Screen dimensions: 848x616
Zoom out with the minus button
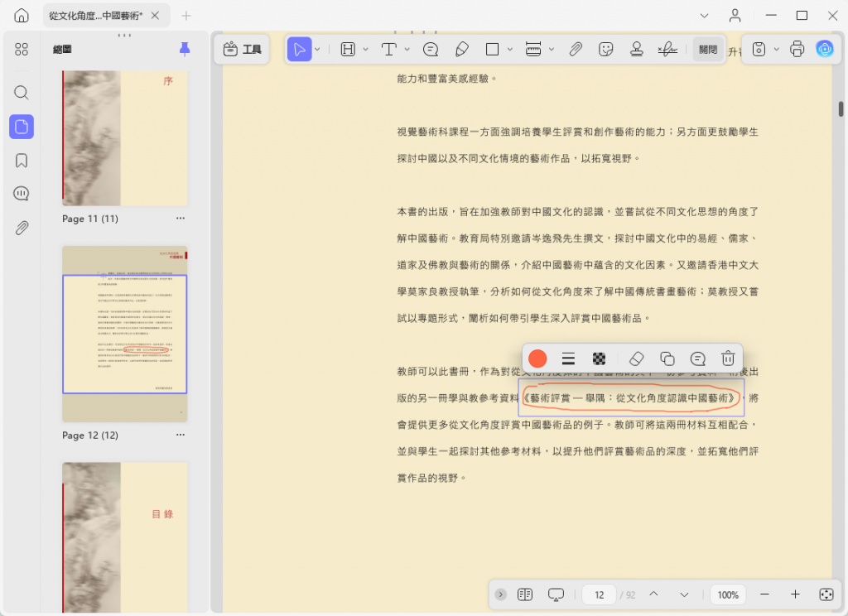pos(764,594)
